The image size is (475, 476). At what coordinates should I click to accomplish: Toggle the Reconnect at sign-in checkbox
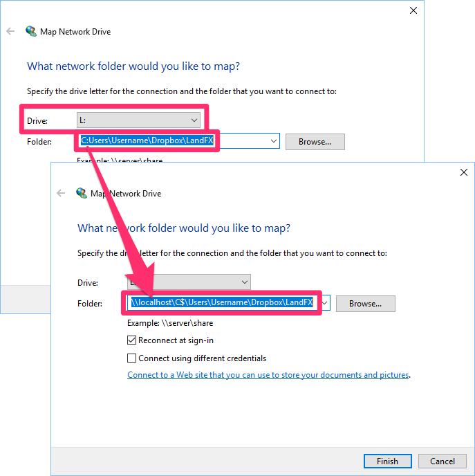(132, 340)
